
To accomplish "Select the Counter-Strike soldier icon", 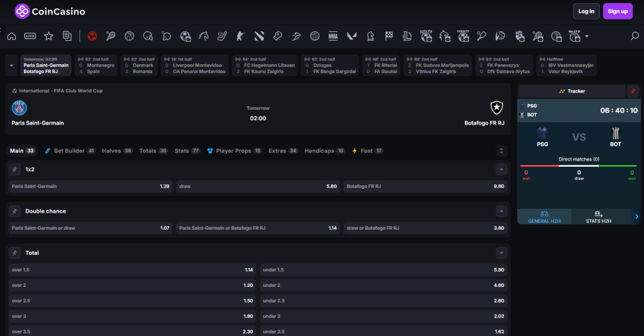I will click(240, 36).
